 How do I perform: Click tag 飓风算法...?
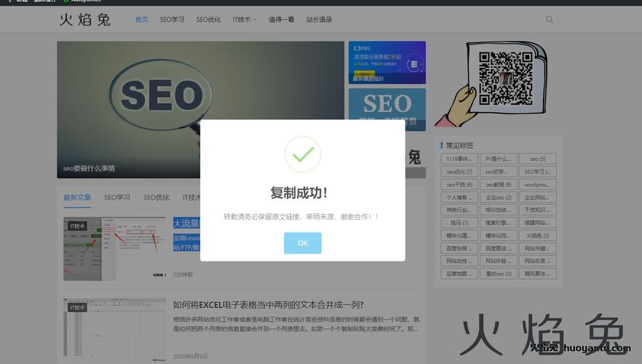(538, 274)
